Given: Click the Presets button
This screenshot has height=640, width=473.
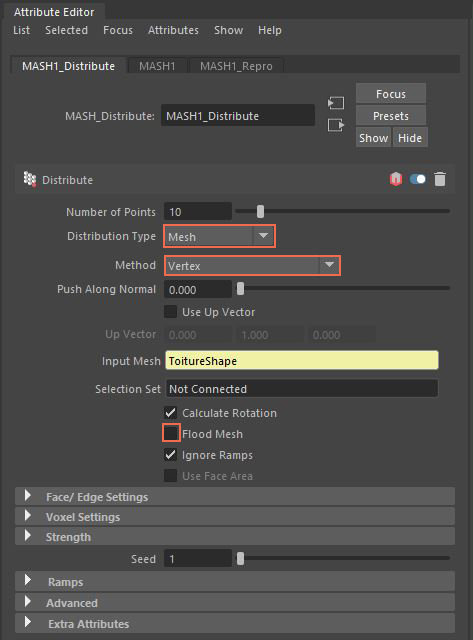Looking at the screenshot, I should click(391, 116).
